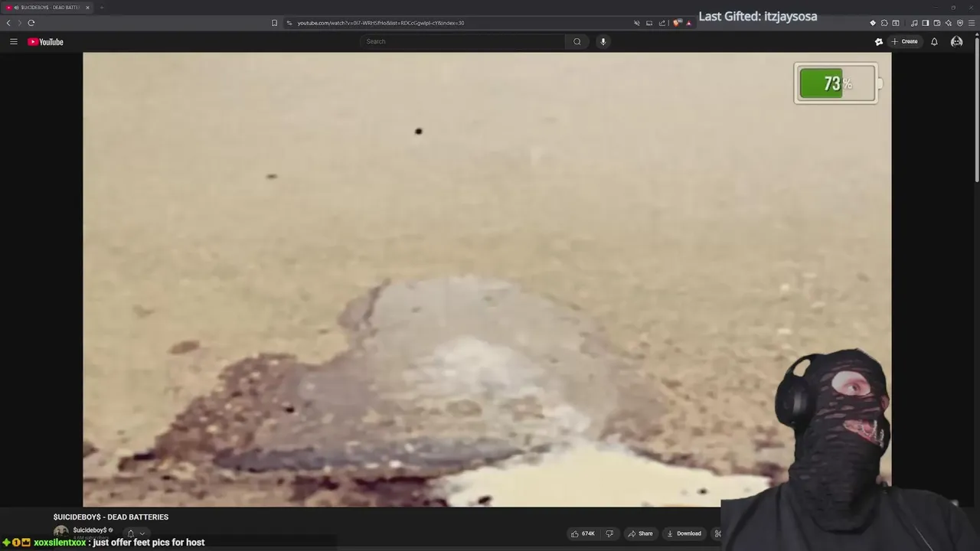Click the video title $UICIDEBOY$ - DEAD BATTERIES
The width and height of the screenshot is (980, 551).
pos(111,517)
